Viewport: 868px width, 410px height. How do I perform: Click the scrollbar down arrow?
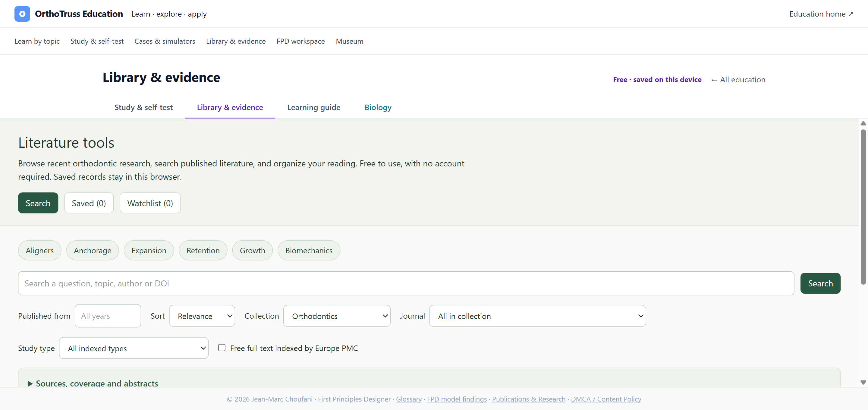pyautogui.click(x=863, y=382)
